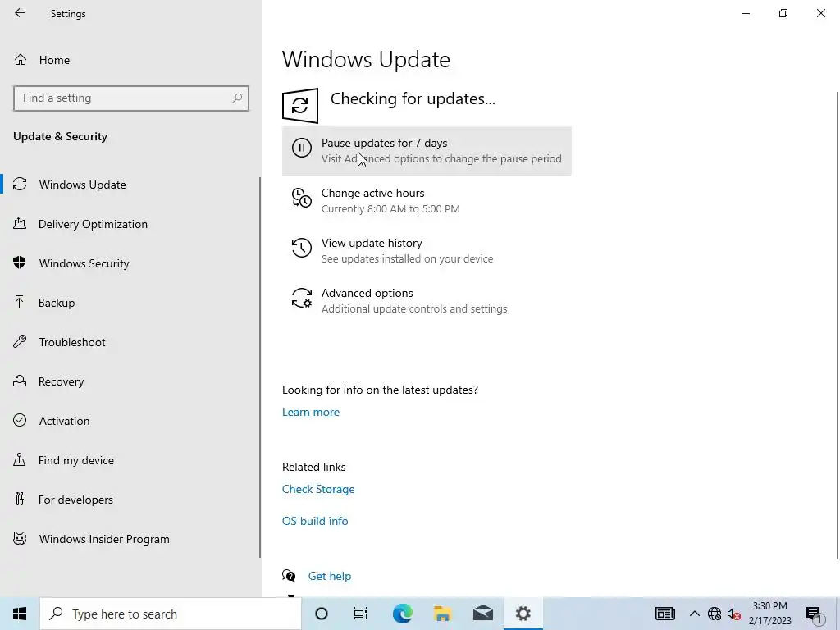The height and width of the screenshot is (630, 840).
Task: Click the checking for updates refresh icon
Action: tap(300, 106)
